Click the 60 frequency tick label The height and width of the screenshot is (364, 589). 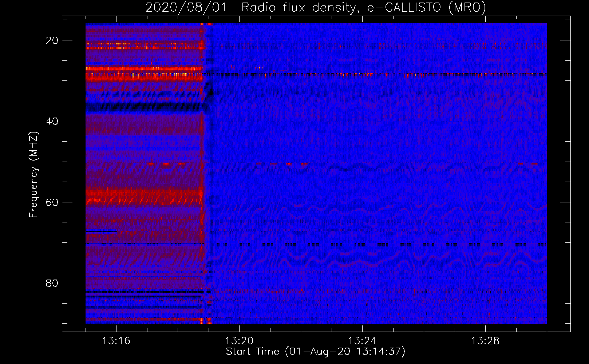(x=52, y=202)
